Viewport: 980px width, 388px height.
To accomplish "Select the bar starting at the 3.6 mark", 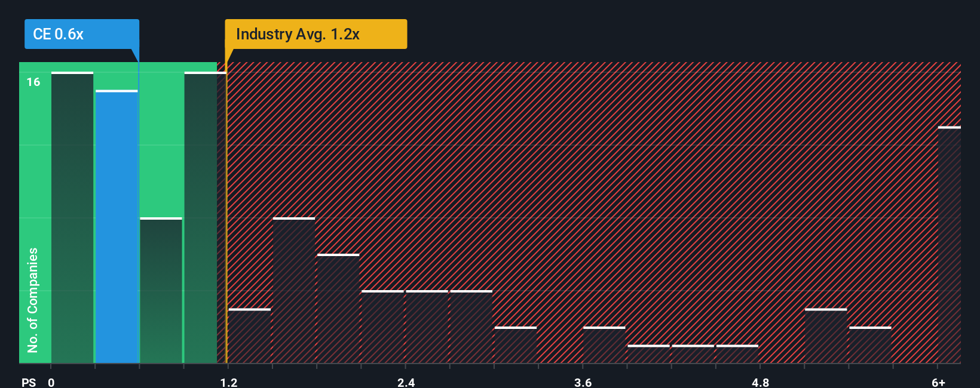I will click(604, 344).
